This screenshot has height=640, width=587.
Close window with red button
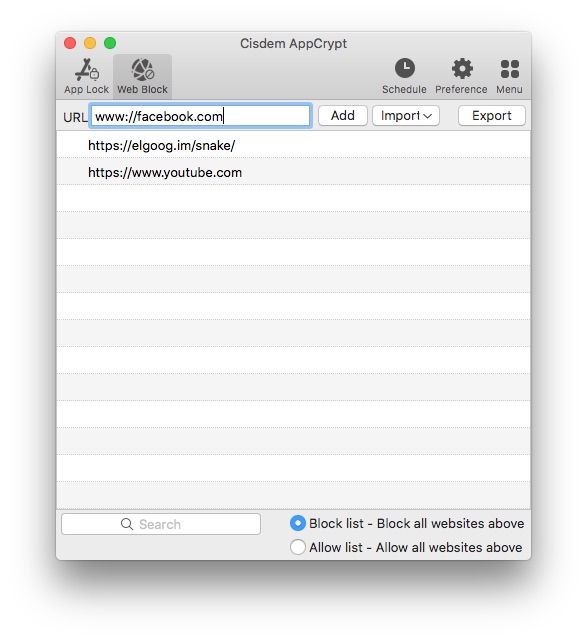70,43
